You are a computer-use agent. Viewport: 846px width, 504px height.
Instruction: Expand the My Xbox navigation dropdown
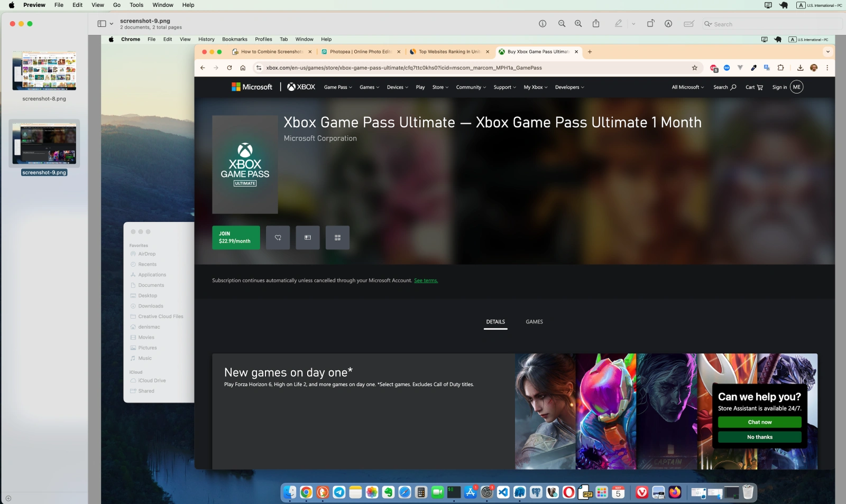pyautogui.click(x=536, y=87)
